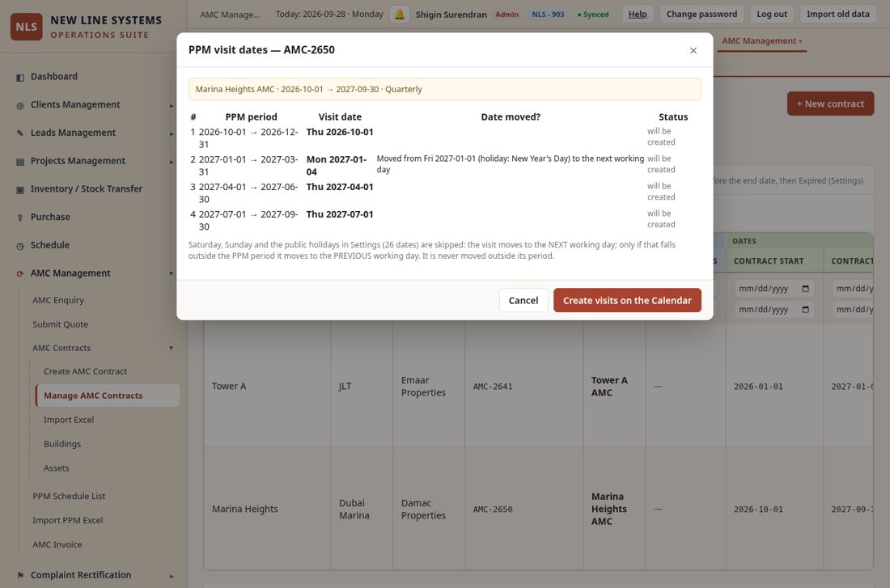
Task: Click the NLS logo badge
Action: coord(26,27)
